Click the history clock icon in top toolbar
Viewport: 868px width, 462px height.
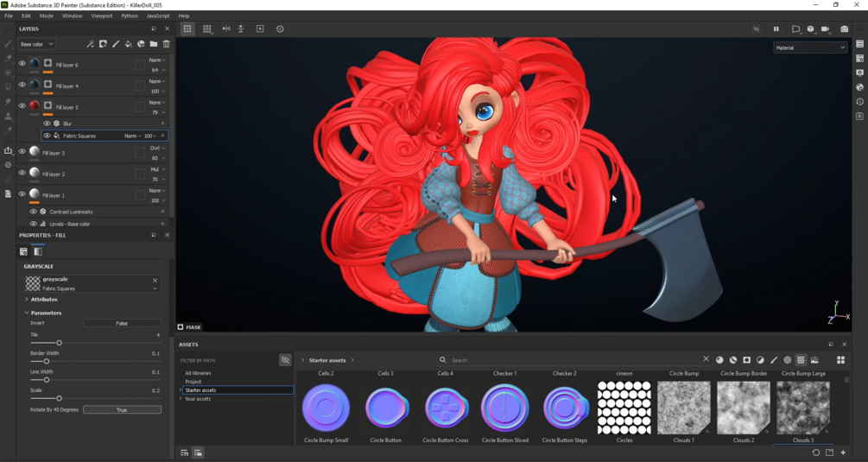(280, 28)
